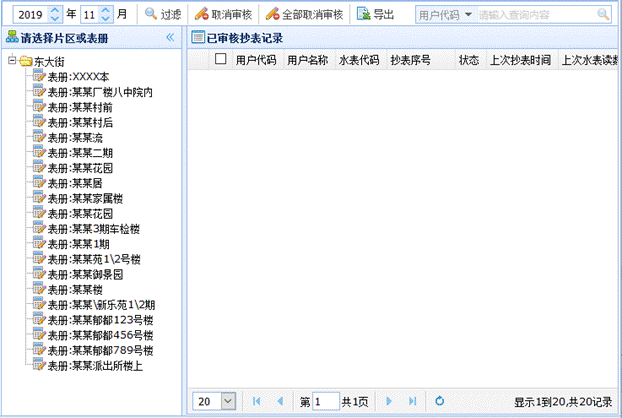622x418 pixels.
Task: Select 表册:XXXX本 in the tree
Action: tap(78, 77)
